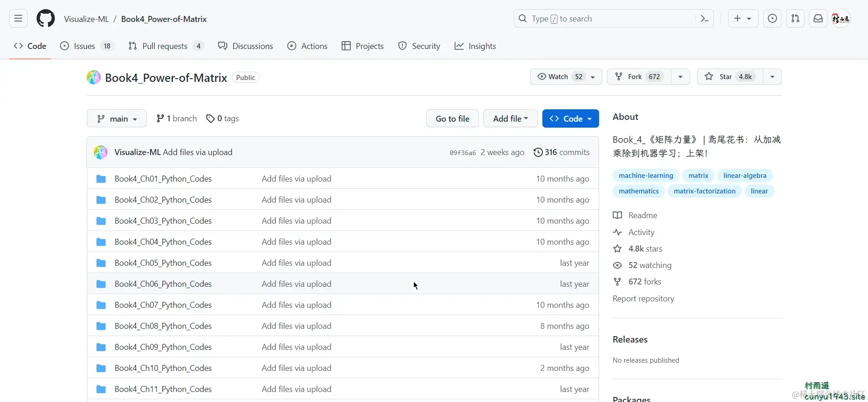Open the pull requests icon in header
The height and width of the screenshot is (402, 868).
pyautogui.click(x=795, y=19)
